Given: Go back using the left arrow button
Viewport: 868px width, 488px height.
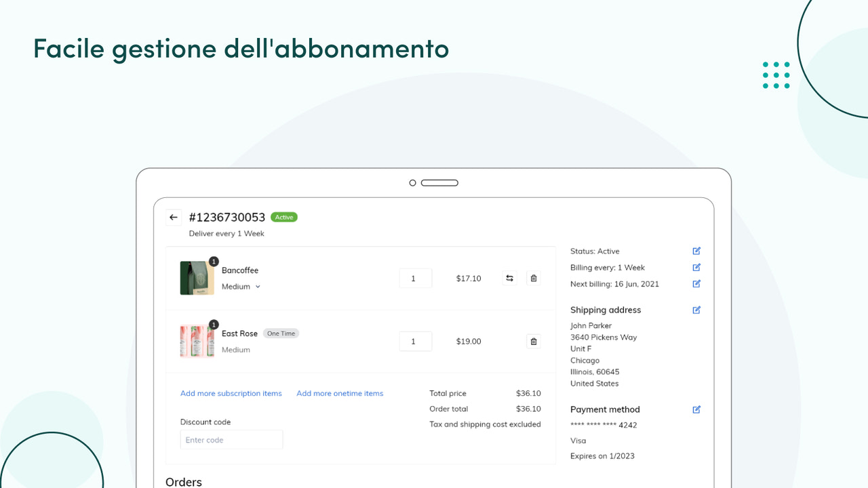Looking at the screenshot, I should (x=174, y=218).
